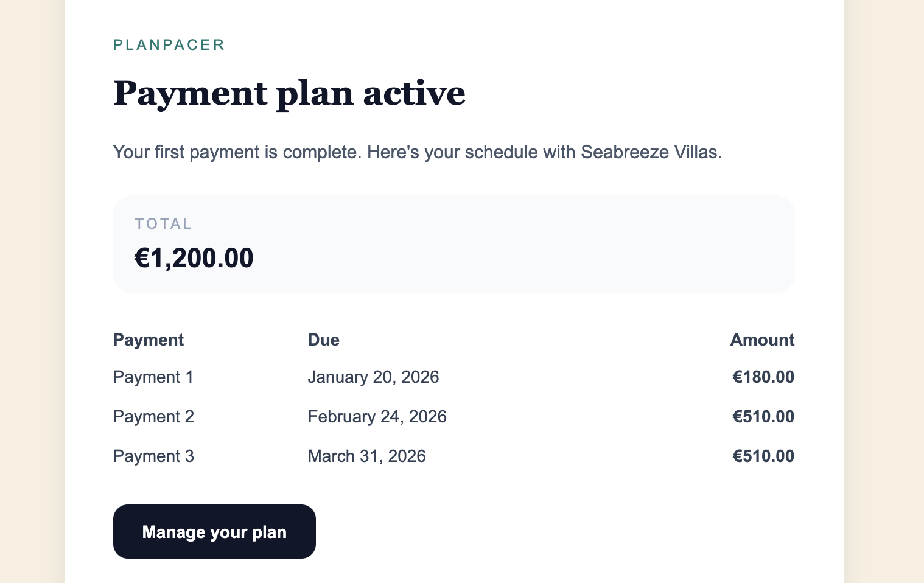Viewport: 924px width, 583px height.
Task: Click the €180.00 amount
Action: click(763, 377)
